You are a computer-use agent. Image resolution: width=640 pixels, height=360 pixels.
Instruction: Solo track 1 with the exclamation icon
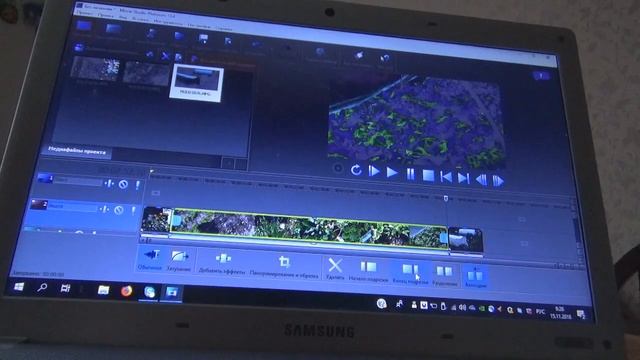(x=138, y=185)
